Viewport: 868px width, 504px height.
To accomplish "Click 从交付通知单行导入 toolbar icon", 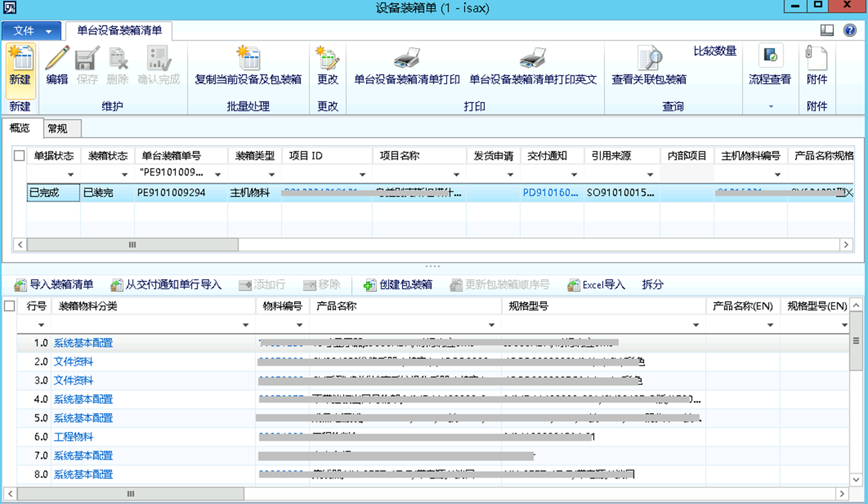I will (x=117, y=285).
